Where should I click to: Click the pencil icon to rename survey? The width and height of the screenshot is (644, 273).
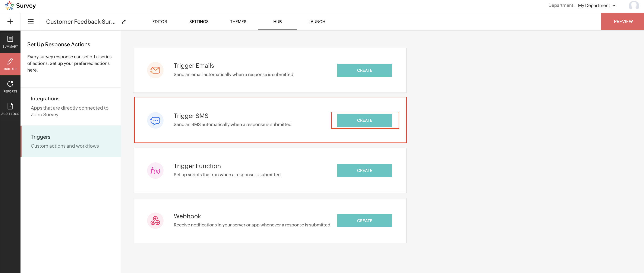[124, 22]
